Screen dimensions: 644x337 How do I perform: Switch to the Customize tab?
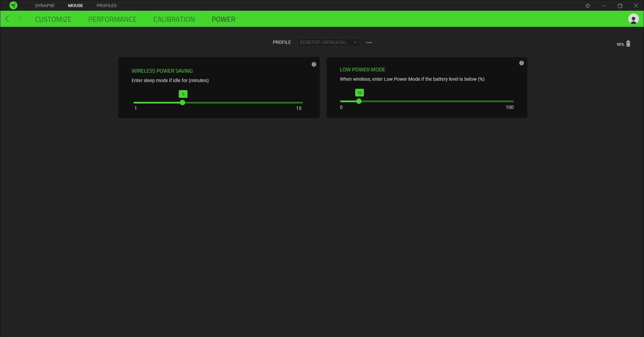pos(53,19)
